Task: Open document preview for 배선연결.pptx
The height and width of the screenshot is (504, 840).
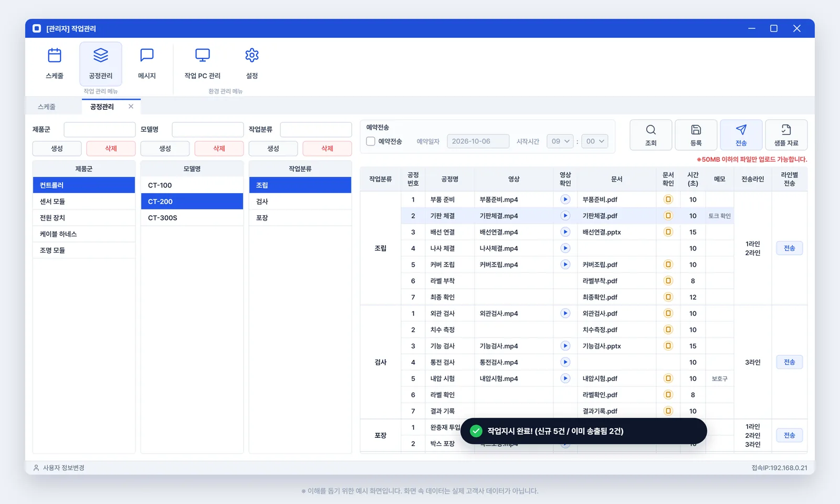Action: pyautogui.click(x=668, y=232)
